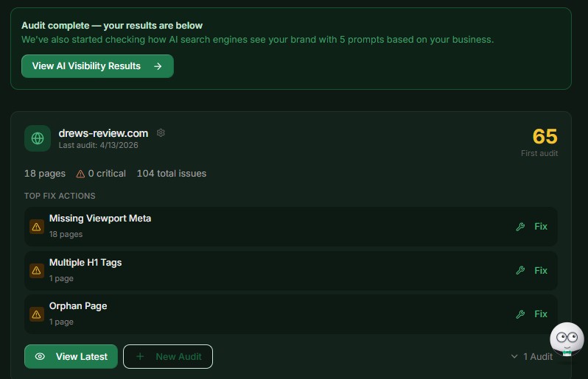Open the chat assistant avatar

click(x=567, y=339)
